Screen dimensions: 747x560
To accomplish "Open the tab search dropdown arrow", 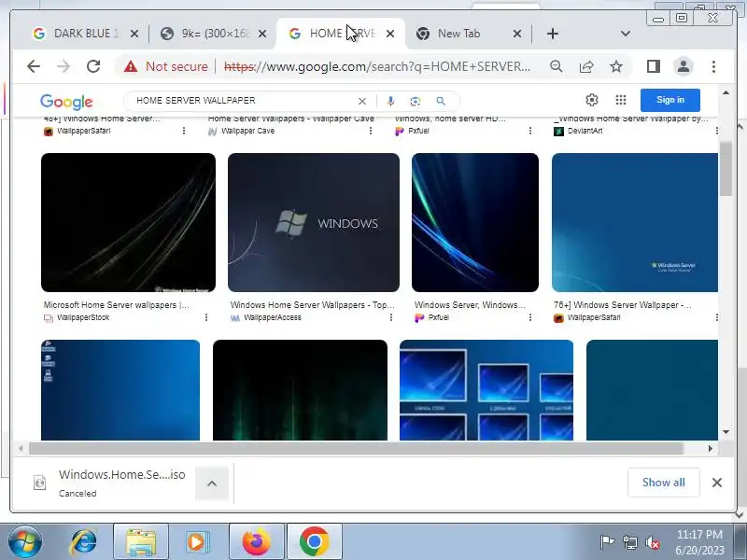I will [x=625, y=34].
